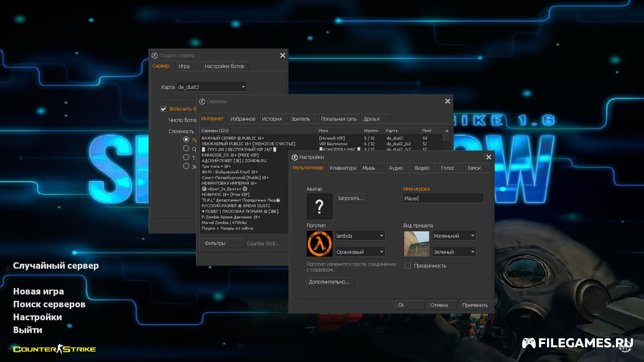Click the Применить button

(475, 305)
